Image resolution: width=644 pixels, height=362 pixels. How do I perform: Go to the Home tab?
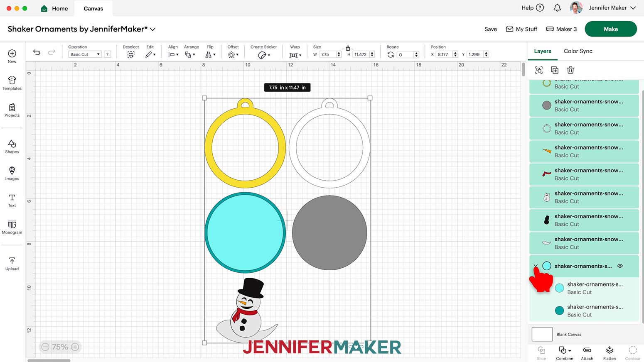click(x=54, y=8)
